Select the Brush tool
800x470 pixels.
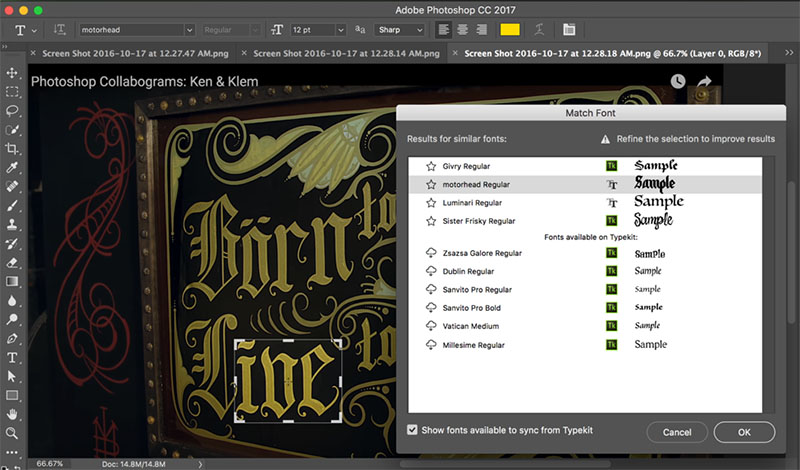[x=12, y=206]
